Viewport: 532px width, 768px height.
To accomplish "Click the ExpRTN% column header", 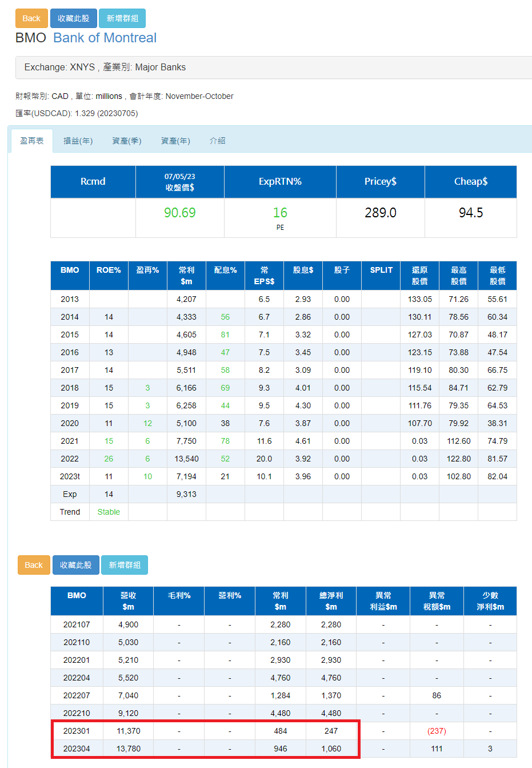I will [280, 182].
